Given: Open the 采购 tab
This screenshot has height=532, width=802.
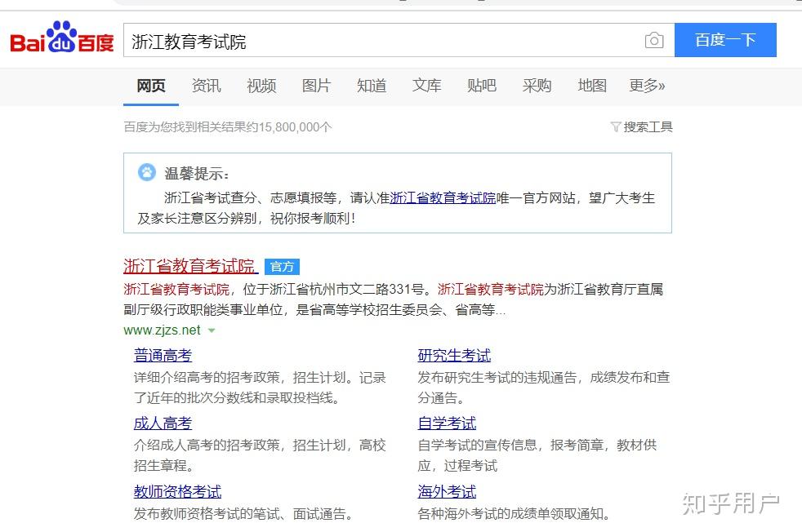Looking at the screenshot, I should point(537,86).
